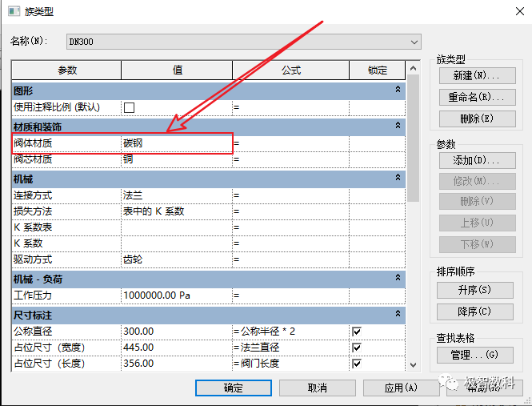Click the 删除(E) family type button
Screen dimensions: 532x406
[x=478, y=119]
